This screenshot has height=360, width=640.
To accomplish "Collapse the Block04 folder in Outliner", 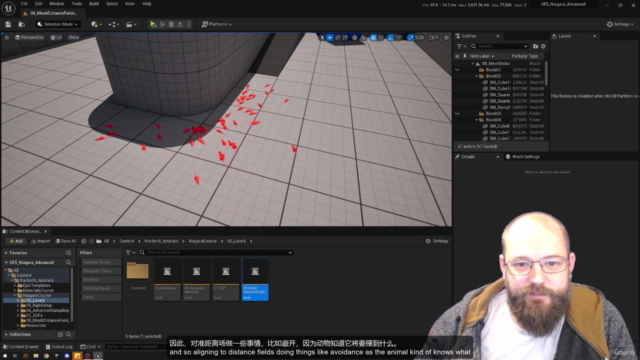I will [x=476, y=120].
